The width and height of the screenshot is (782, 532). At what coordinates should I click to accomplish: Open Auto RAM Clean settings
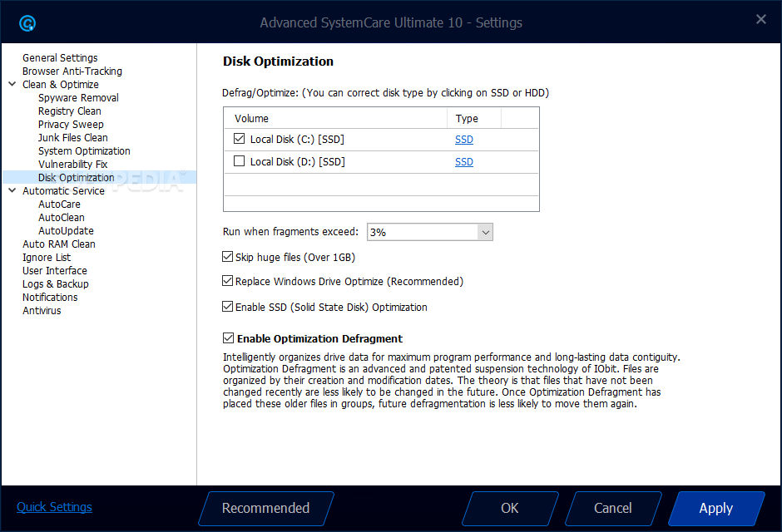(x=59, y=244)
